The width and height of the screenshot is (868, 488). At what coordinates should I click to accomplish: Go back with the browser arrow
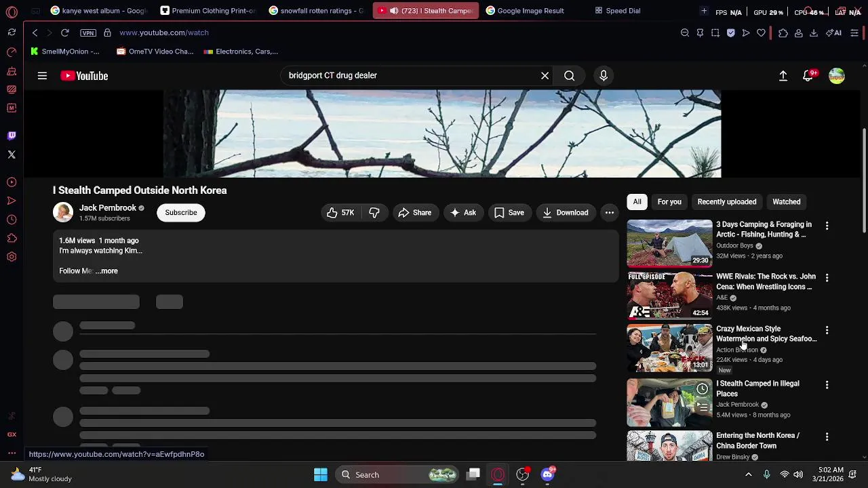click(x=35, y=33)
